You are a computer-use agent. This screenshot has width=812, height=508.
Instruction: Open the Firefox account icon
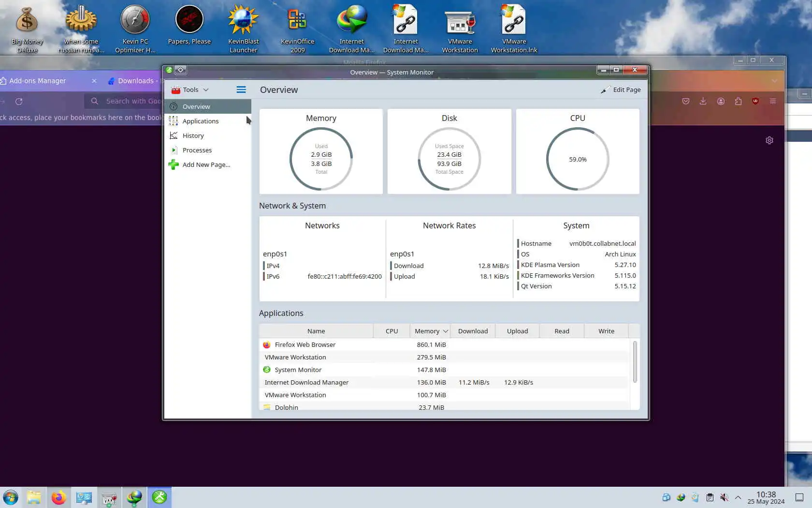tap(721, 101)
